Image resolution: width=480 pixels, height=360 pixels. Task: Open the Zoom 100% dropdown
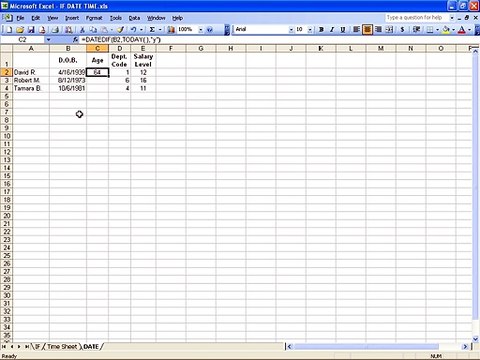tap(201, 30)
